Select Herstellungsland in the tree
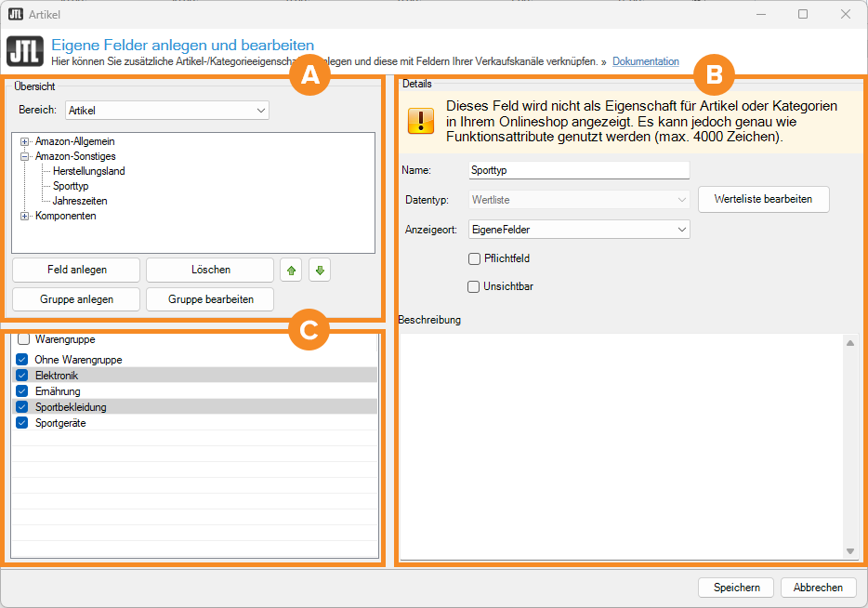This screenshot has height=608, width=868. coord(88,171)
